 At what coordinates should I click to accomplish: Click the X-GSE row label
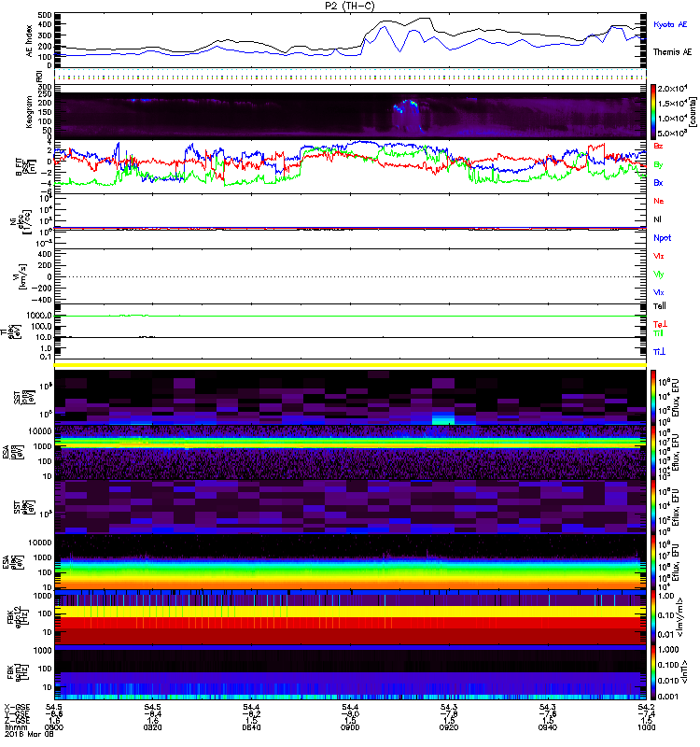[x=18, y=707]
